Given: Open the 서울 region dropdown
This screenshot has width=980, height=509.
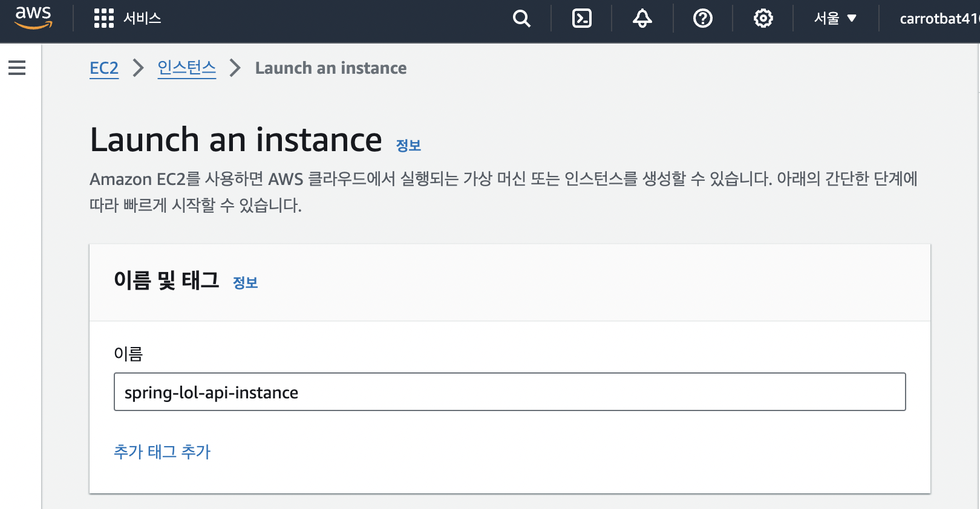Looking at the screenshot, I should [x=835, y=19].
